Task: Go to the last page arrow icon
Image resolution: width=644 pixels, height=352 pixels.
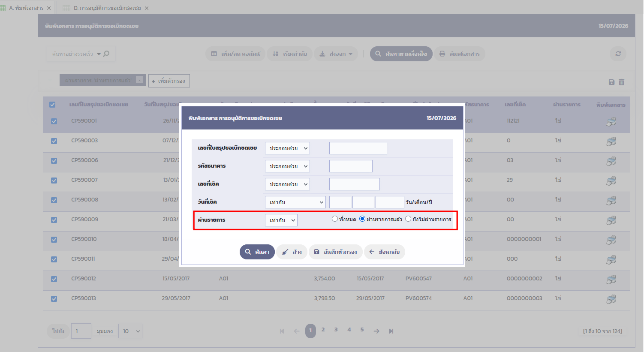Action: (x=391, y=331)
